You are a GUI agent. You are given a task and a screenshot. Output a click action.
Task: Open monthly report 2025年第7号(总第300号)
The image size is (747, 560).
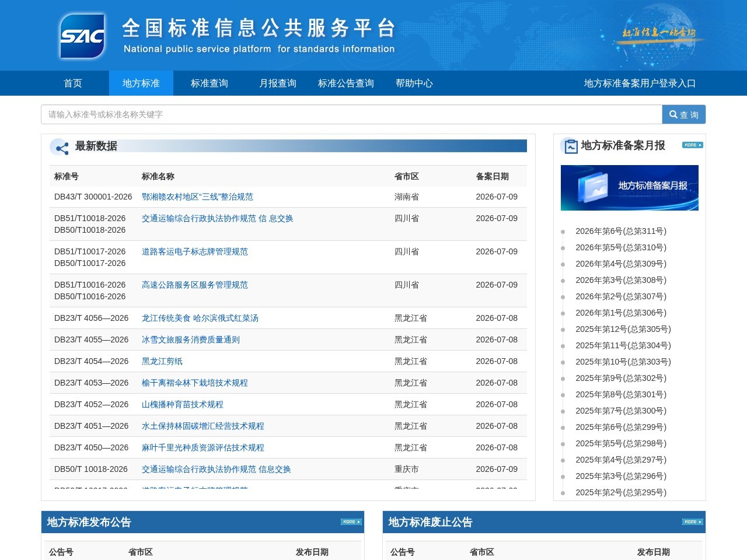click(621, 411)
